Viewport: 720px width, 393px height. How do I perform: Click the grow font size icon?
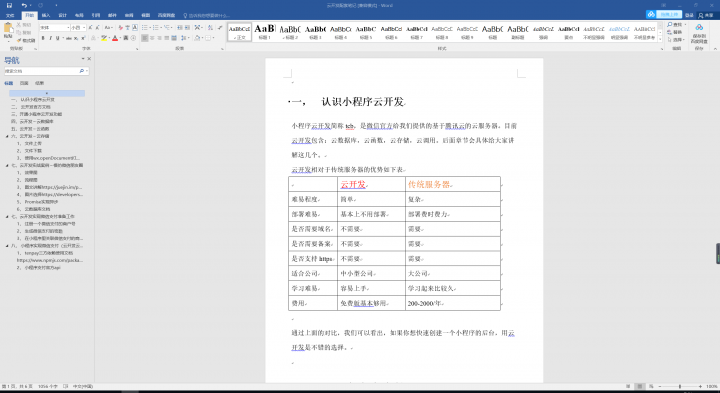(90, 28)
